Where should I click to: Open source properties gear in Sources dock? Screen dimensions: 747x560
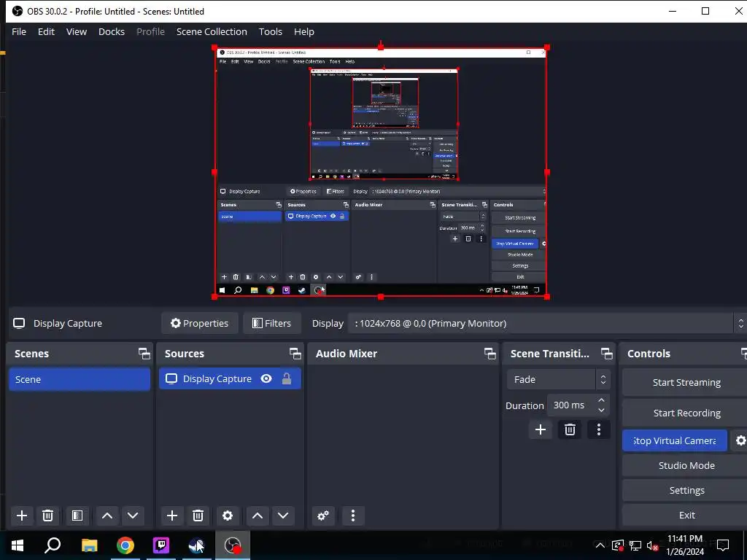pos(228,516)
